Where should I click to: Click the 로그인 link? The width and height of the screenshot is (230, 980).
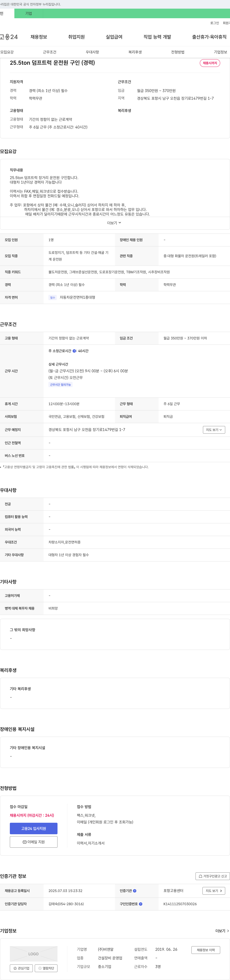click(214, 23)
